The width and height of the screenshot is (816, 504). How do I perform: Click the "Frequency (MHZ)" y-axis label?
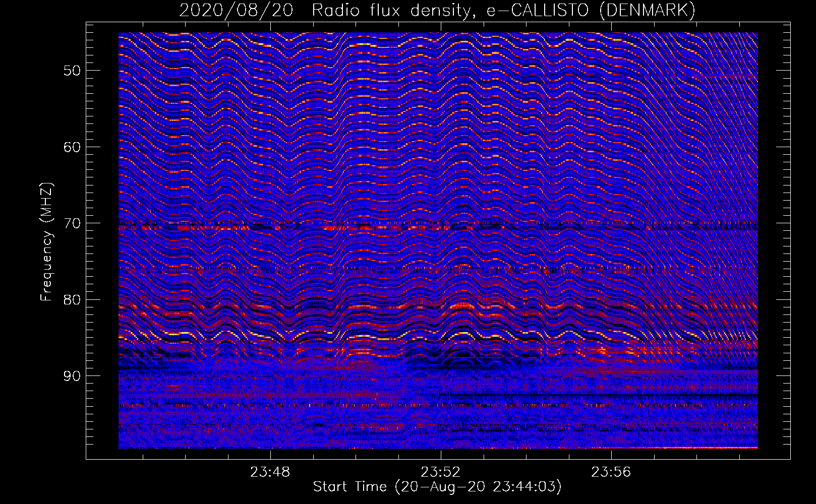point(46,242)
